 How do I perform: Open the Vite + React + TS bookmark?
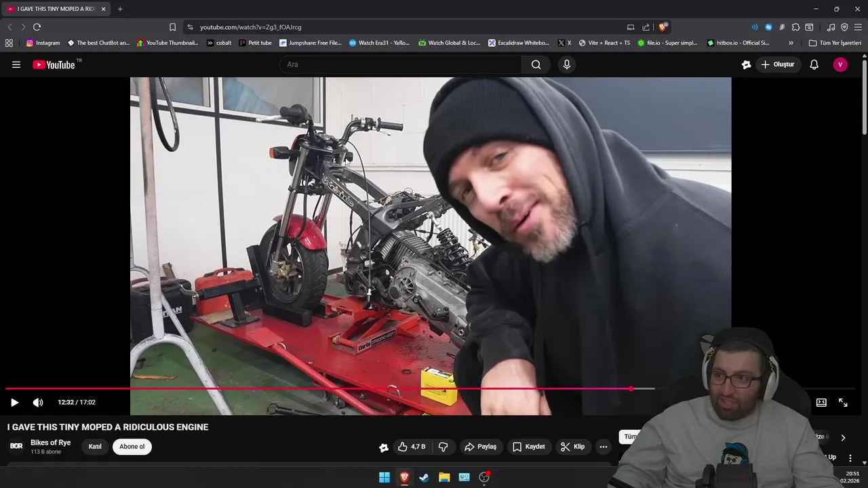[604, 43]
